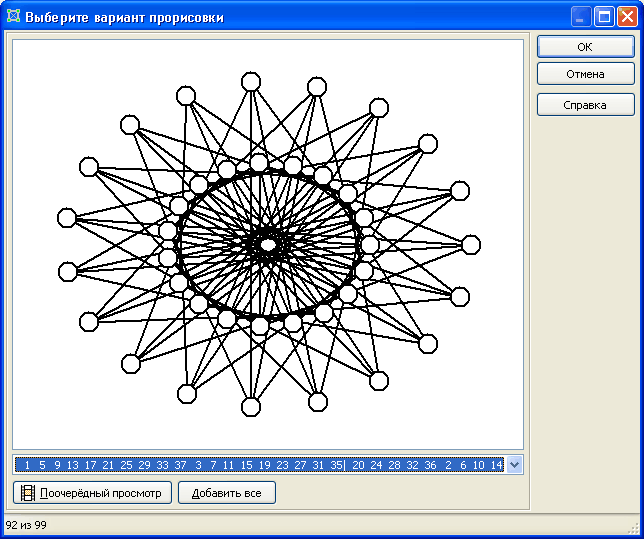This screenshot has height=539, width=644.
Task: Click the resize grip in the status bar
Action: click(x=635, y=528)
